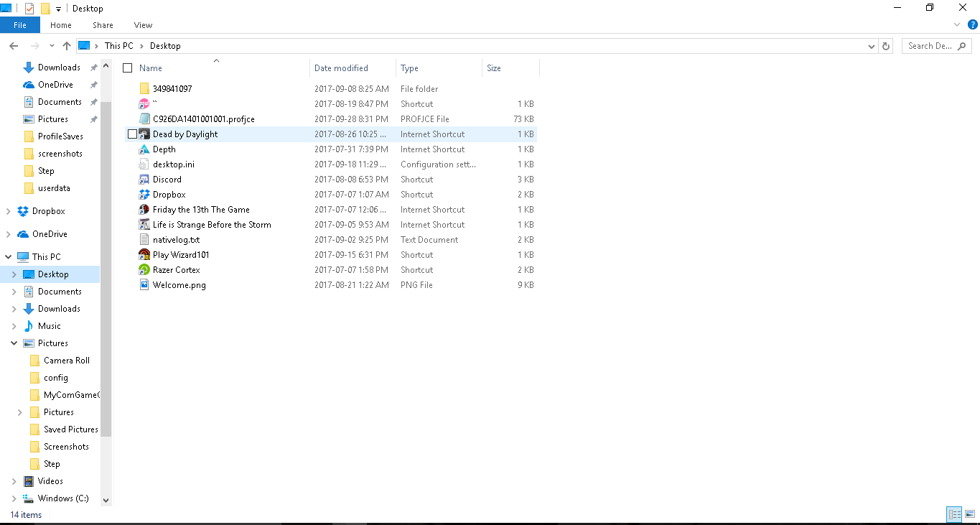Tick the select-all checkbox beside Name header
The width and height of the screenshot is (980, 525).
click(128, 68)
